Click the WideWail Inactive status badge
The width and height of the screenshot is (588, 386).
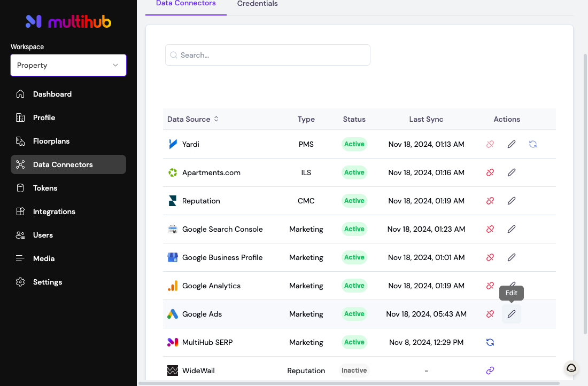(x=354, y=371)
